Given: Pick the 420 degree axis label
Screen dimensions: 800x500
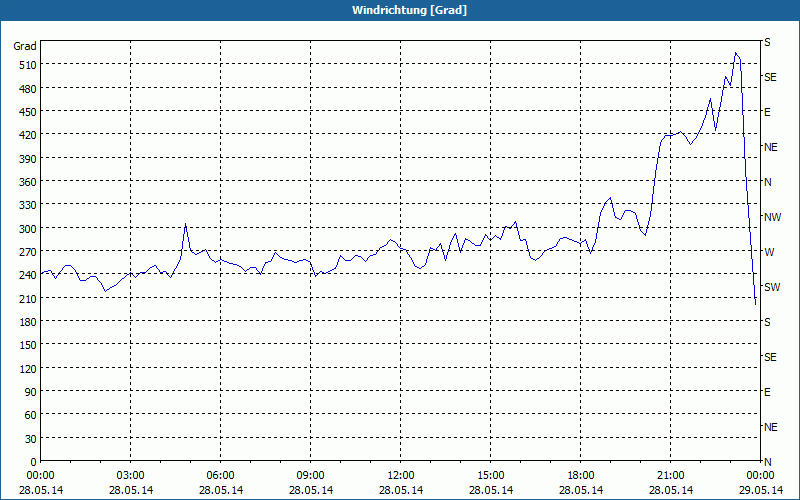Looking at the screenshot, I should coord(28,135).
